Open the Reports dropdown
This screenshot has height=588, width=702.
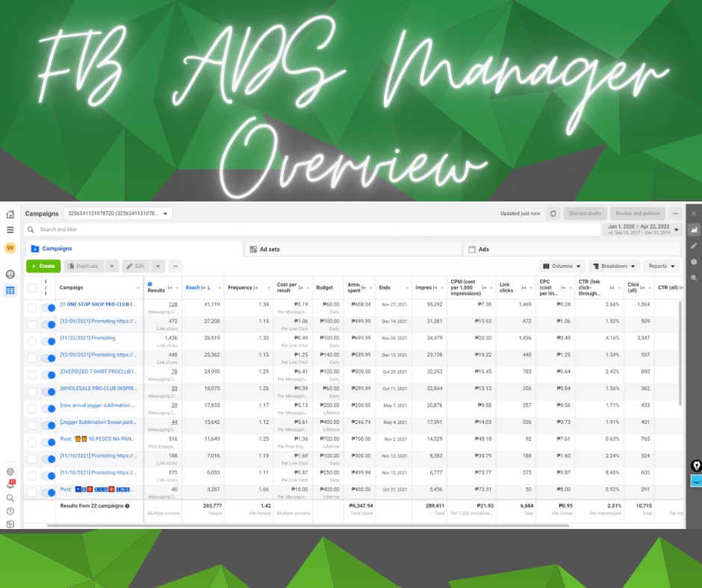pyautogui.click(x=662, y=266)
